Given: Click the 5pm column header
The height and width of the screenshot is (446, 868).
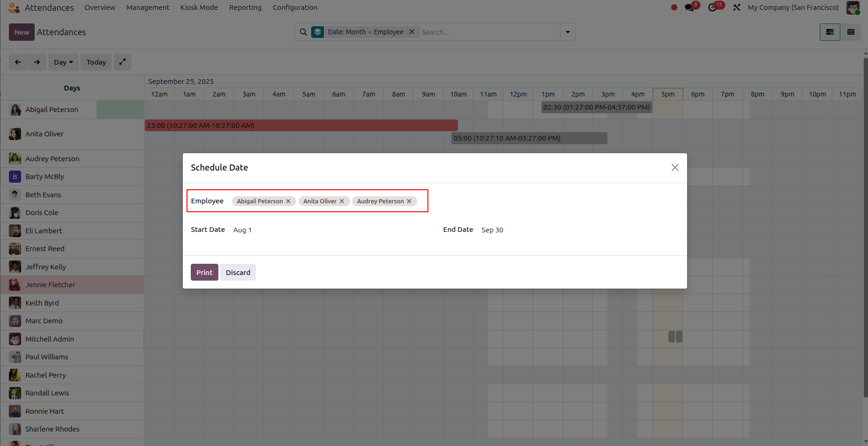Looking at the screenshot, I should coord(668,94).
